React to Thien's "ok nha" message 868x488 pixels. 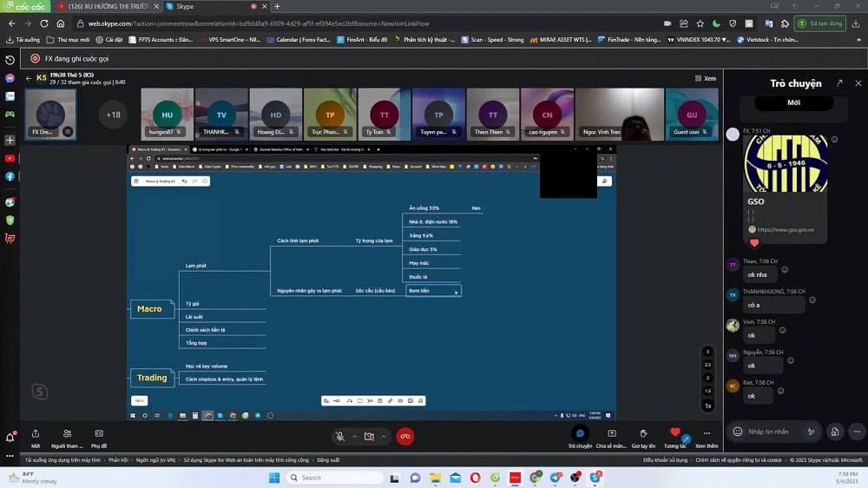[x=785, y=270]
